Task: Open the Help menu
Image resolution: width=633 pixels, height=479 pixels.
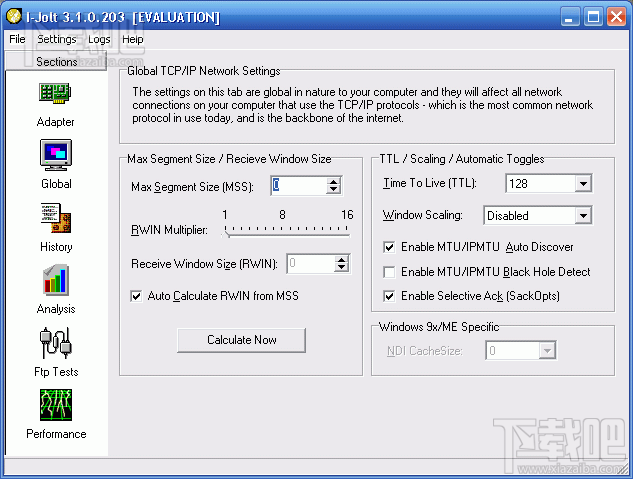Action: [x=133, y=39]
